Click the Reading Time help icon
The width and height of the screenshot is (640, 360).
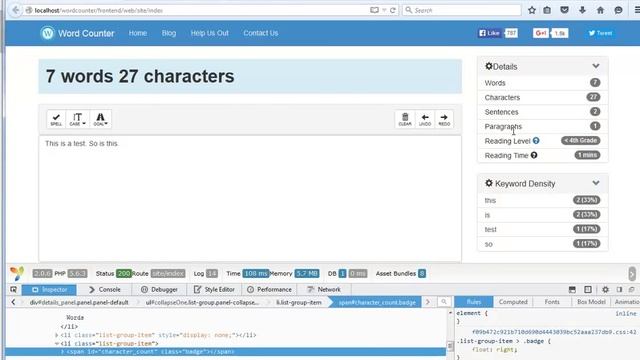(x=534, y=155)
